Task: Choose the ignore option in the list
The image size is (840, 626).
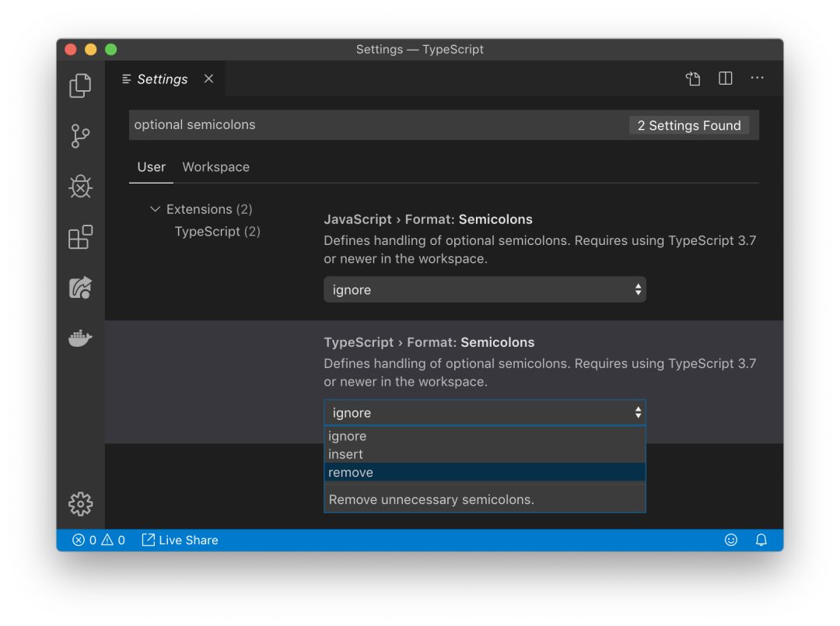Action: (485, 436)
